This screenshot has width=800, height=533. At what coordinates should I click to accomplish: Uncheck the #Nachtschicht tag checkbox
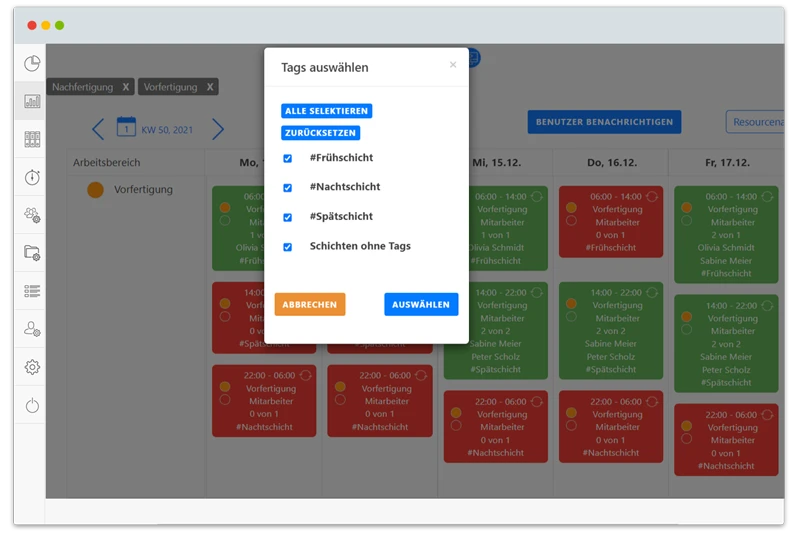click(288, 187)
